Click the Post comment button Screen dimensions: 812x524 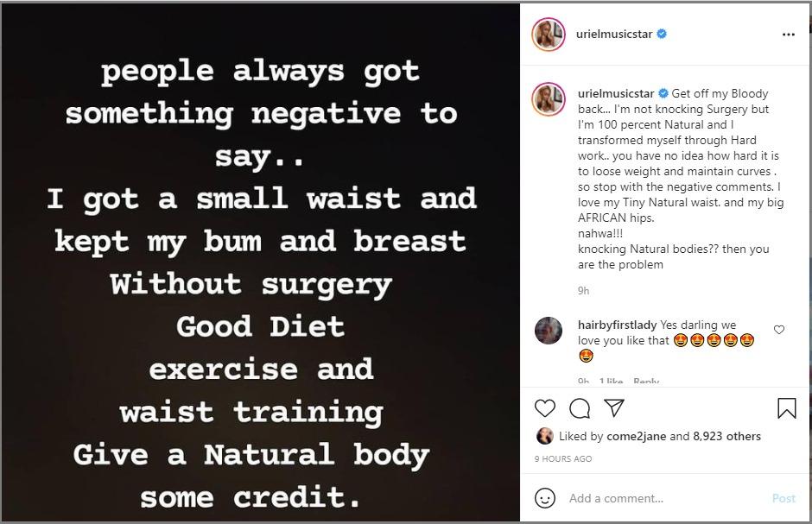tap(783, 498)
